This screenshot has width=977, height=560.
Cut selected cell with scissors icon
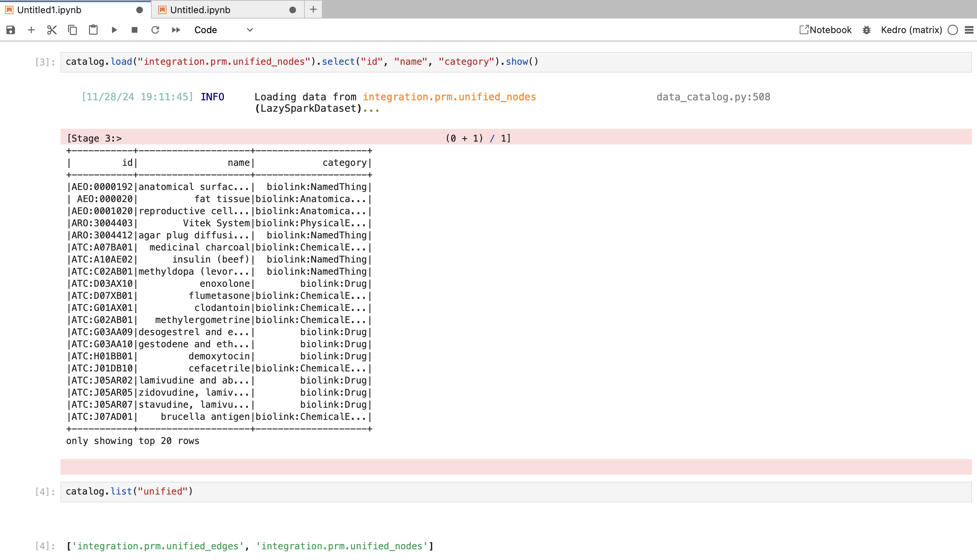point(52,30)
